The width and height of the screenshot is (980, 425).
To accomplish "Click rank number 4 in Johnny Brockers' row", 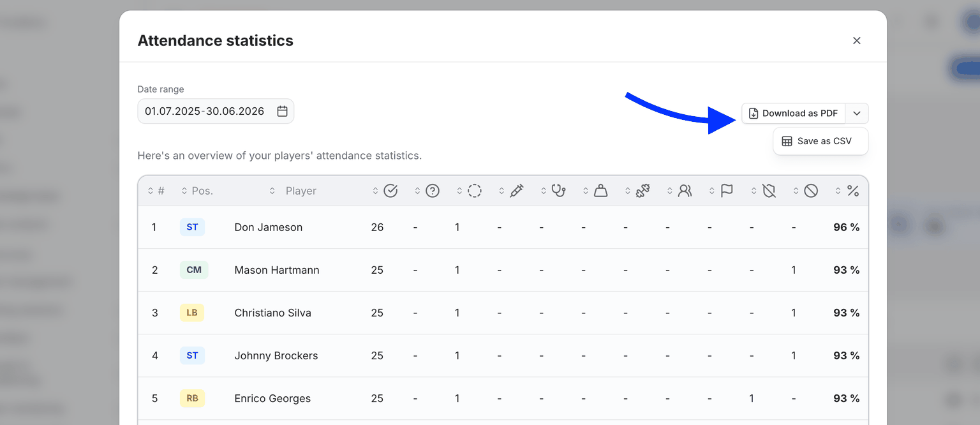I will coord(155,355).
